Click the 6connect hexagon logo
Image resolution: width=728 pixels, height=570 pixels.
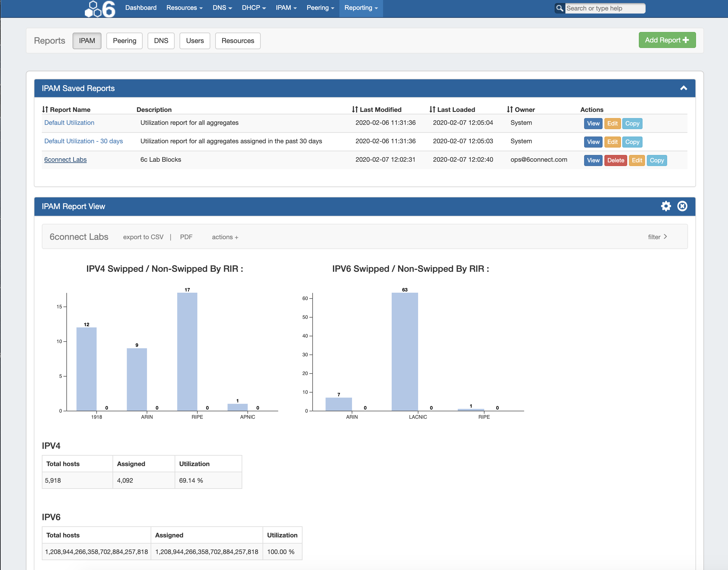[100, 9]
